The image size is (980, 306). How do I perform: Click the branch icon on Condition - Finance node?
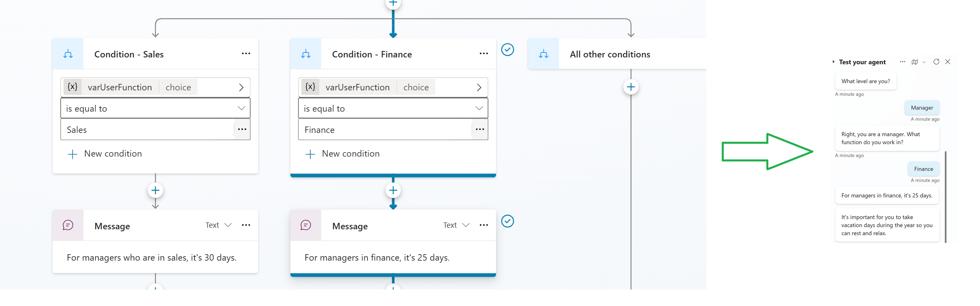306,53
